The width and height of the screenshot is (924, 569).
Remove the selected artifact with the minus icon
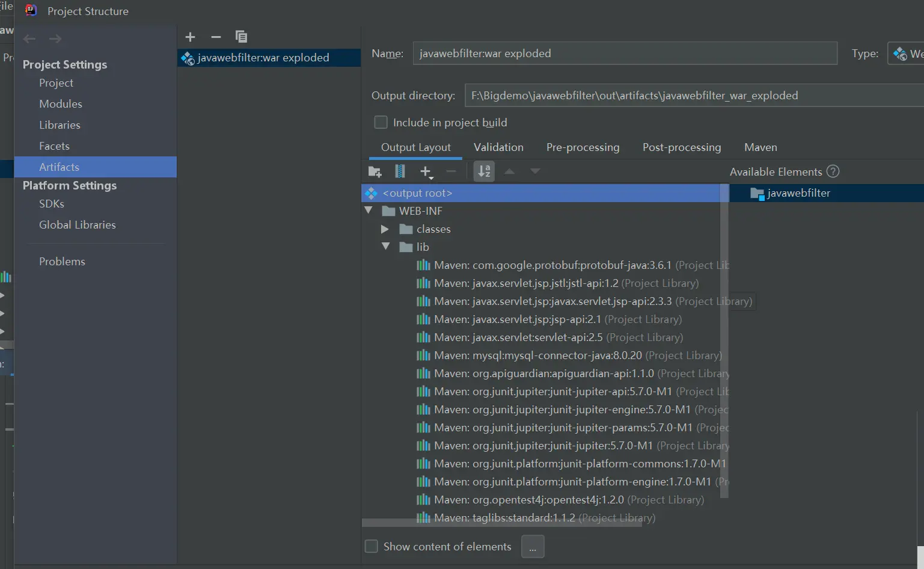[216, 37]
